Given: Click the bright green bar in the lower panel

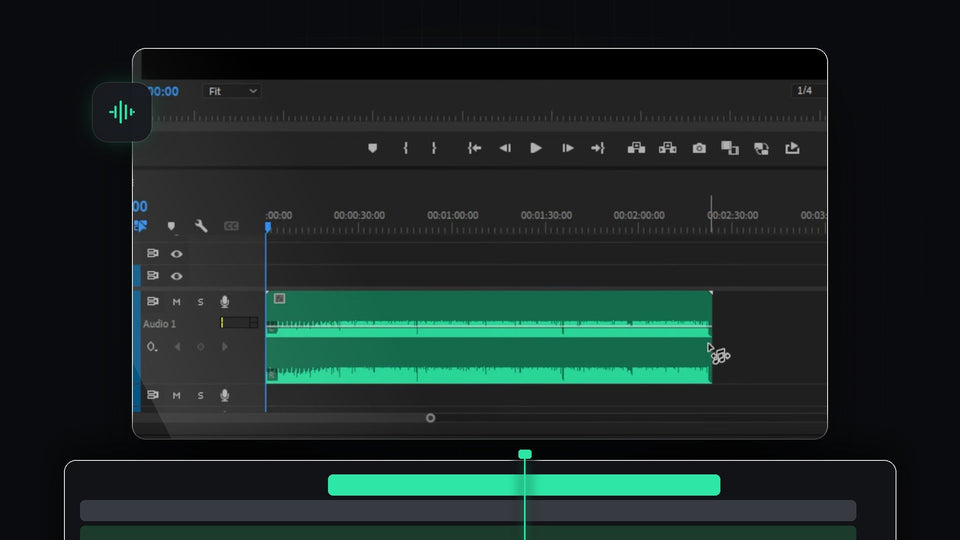Looking at the screenshot, I should [x=524, y=485].
